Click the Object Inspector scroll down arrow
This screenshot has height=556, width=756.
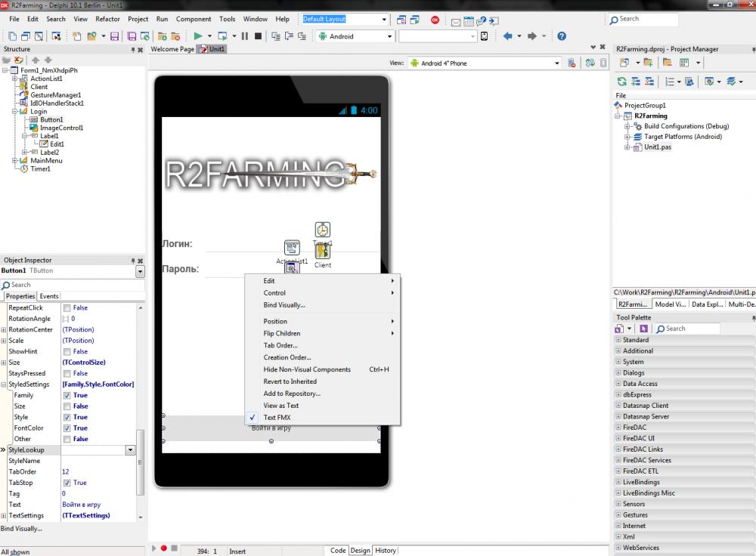click(141, 517)
